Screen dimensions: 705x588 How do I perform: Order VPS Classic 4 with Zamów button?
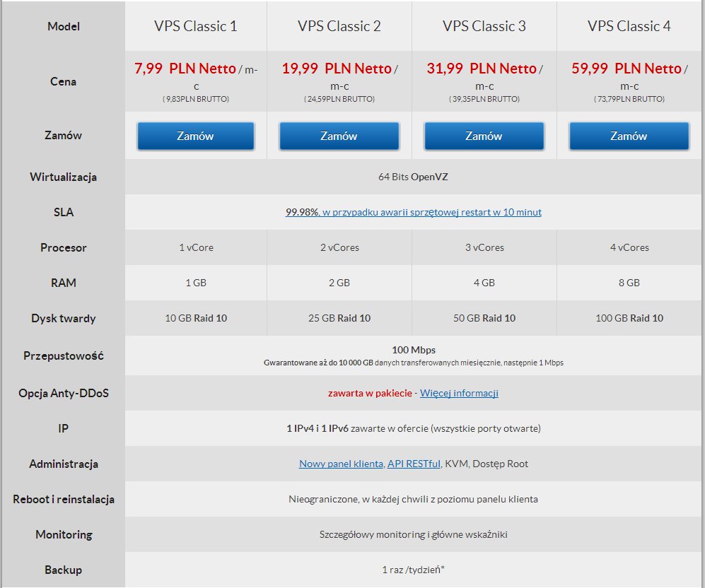tap(629, 136)
